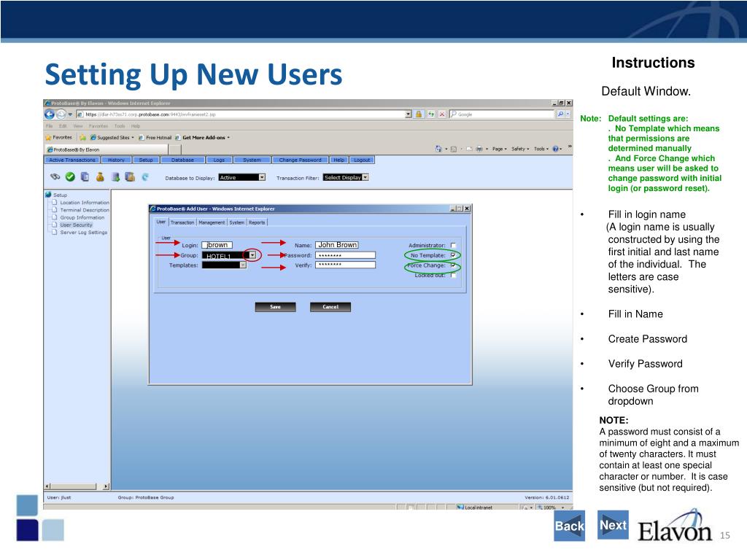The height and width of the screenshot is (560, 747).
Task: Click the security padlock icon in address bar
Action: pos(419,114)
